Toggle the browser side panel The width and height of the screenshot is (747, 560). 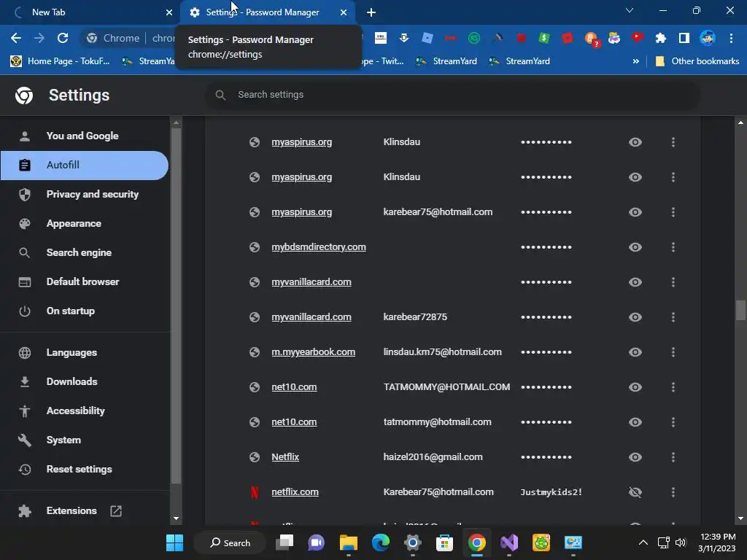point(684,38)
